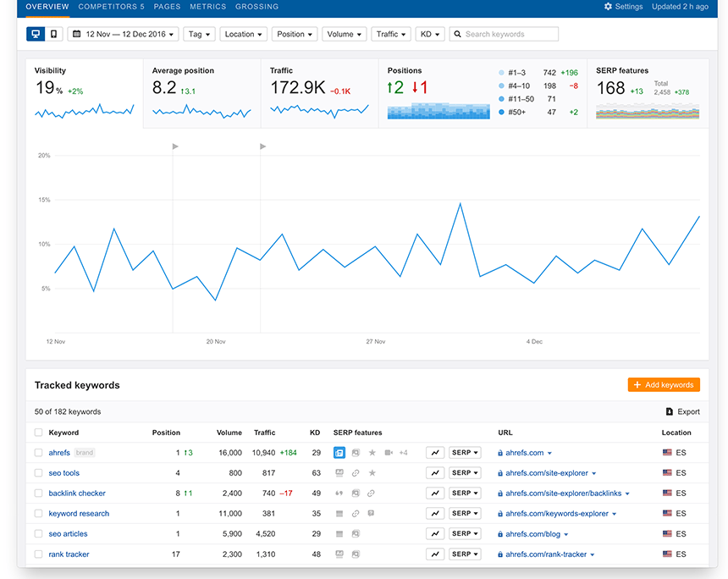Click the #50+ positions legend dot
The width and height of the screenshot is (728, 579).
tap(501, 112)
